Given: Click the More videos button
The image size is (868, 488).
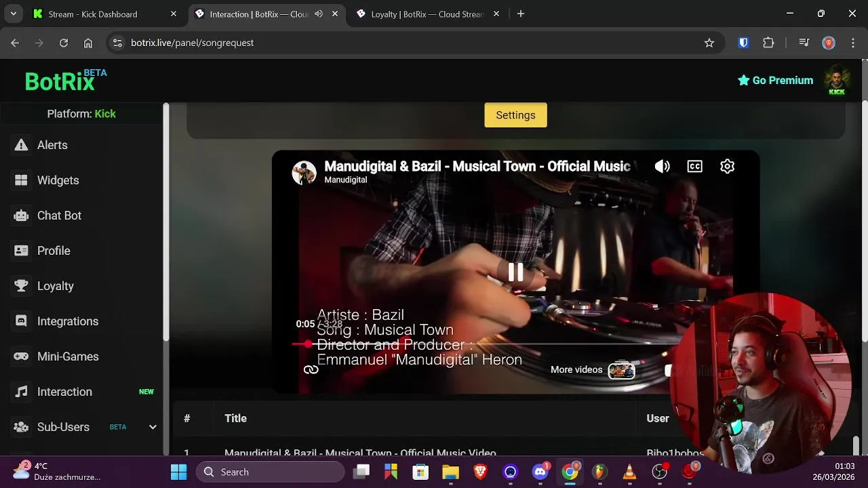Looking at the screenshot, I should pos(593,370).
